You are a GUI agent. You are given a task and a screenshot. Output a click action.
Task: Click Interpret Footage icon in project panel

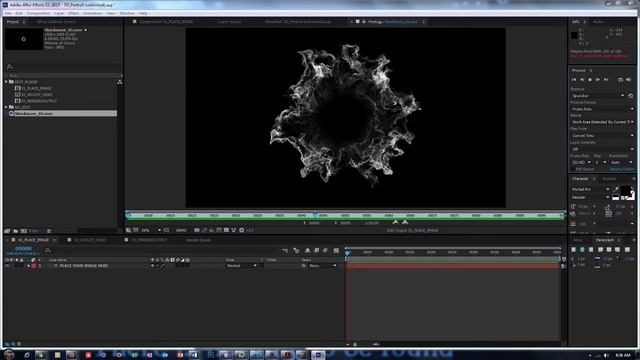click(7, 231)
